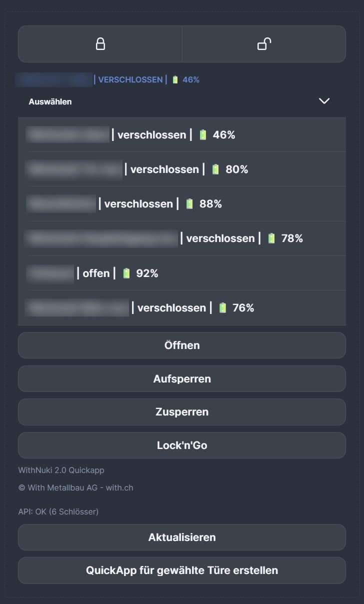Click the open padlock icon to unlock
The width and height of the screenshot is (364, 604).
click(264, 44)
